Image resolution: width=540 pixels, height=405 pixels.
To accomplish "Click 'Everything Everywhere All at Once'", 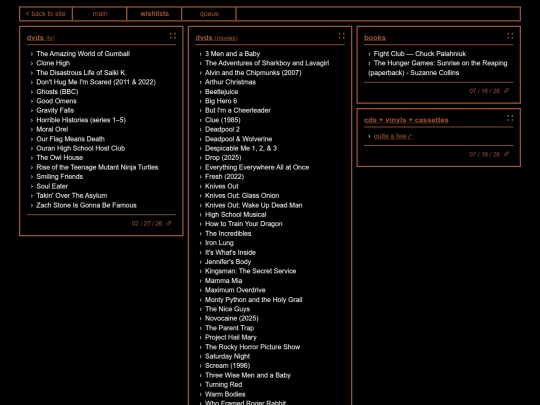I will point(257,167).
